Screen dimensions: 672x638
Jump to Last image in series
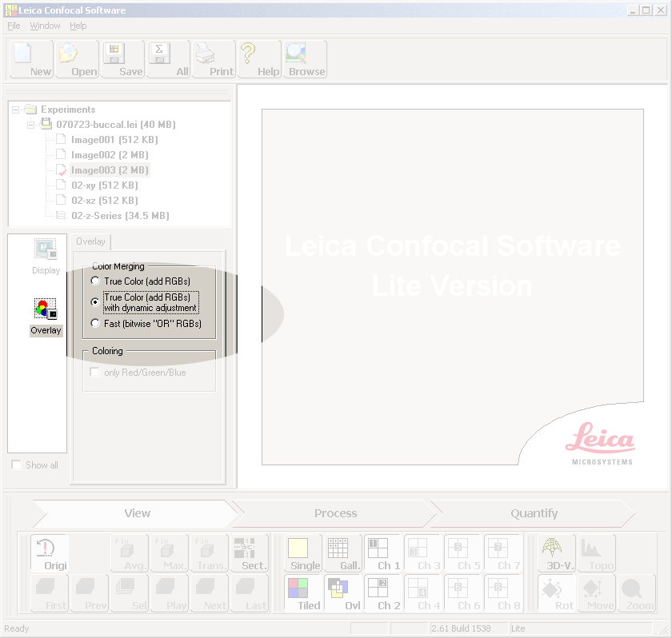[x=250, y=593]
